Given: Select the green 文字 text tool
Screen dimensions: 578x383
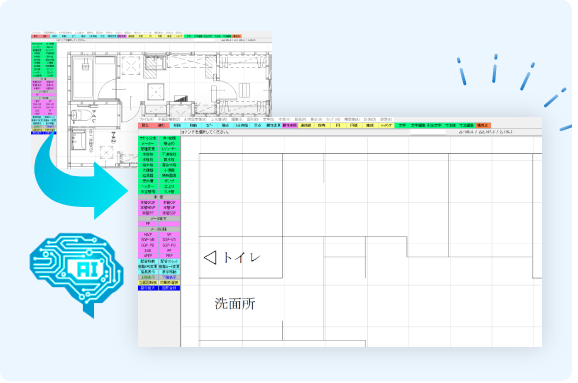Looking at the screenshot, I should click(x=403, y=125).
